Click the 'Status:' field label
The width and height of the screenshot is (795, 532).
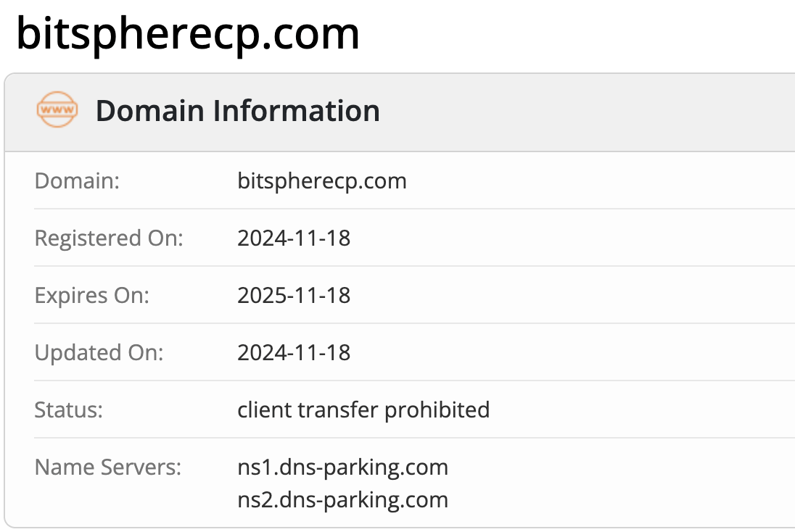[69, 410]
